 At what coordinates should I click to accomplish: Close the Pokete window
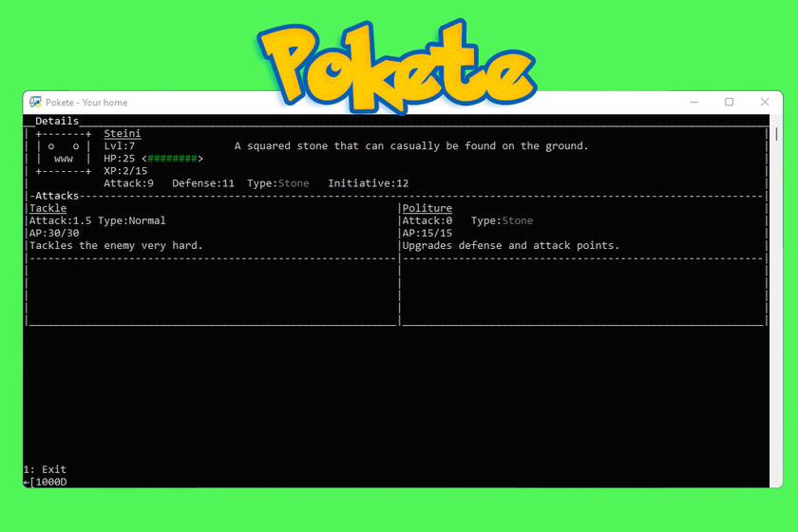765,102
